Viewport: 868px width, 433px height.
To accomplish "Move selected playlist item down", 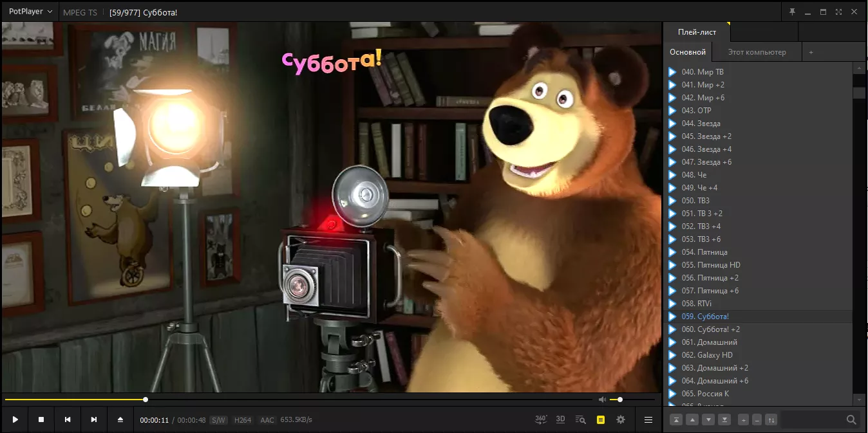I will [x=708, y=420].
